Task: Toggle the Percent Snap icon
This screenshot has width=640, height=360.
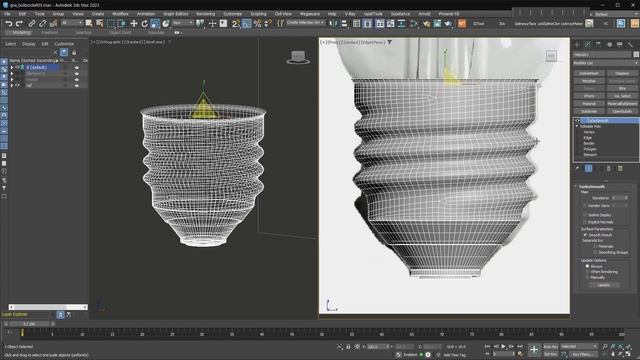Action: [x=257, y=24]
